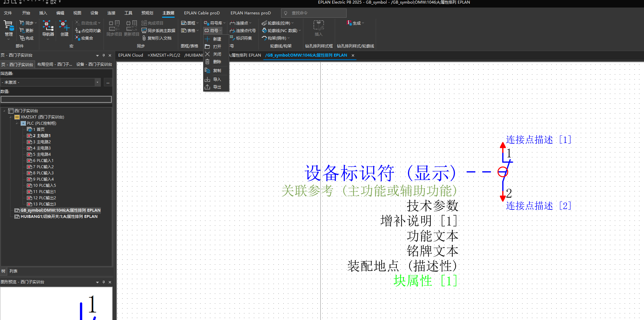
Task: Switch to the 连接 ribbon tab
Action: [111, 13]
